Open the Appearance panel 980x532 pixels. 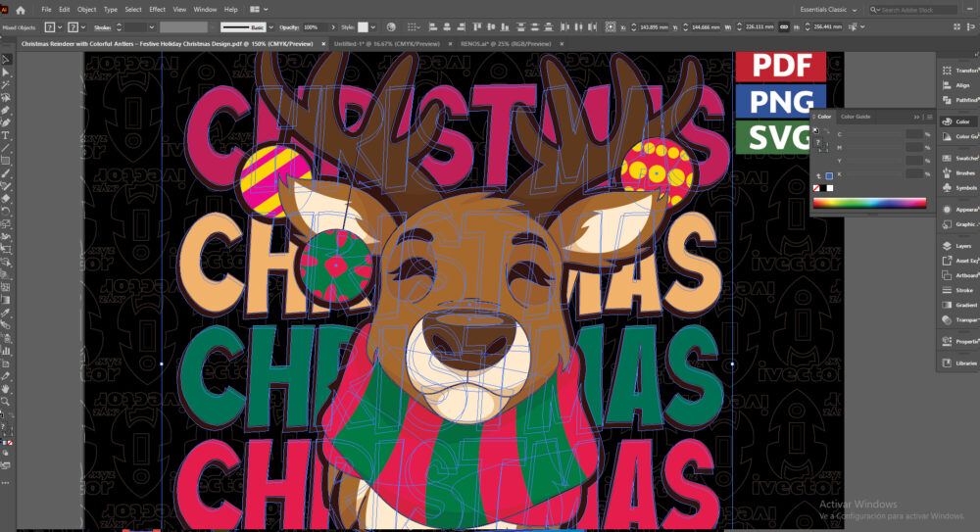pos(961,210)
